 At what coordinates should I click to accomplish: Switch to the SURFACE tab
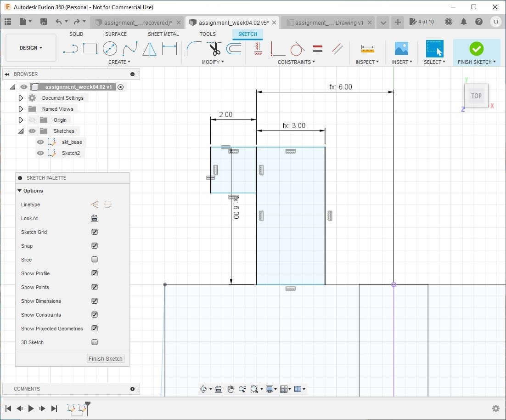(116, 34)
